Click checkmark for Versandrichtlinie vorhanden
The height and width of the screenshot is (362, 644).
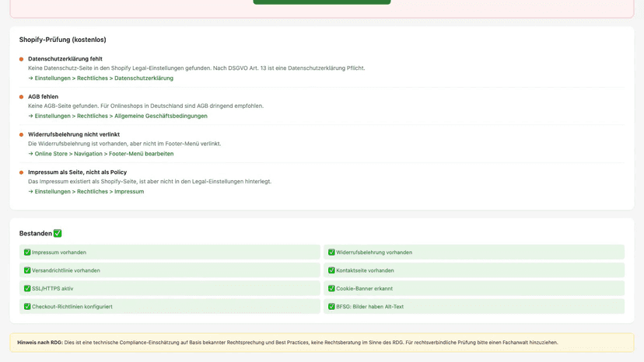pyautogui.click(x=27, y=270)
